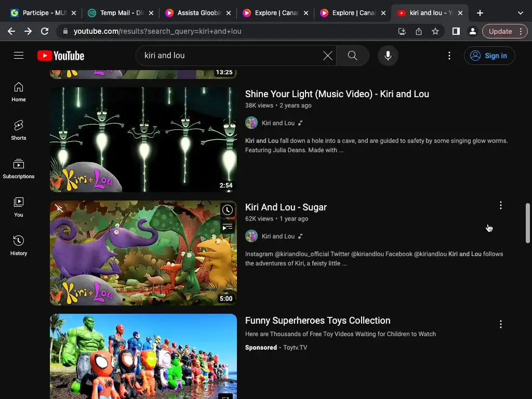Open Shine Your Light video thumbnail
Viewport: 532px width, 399px height.
click(143, 140)
